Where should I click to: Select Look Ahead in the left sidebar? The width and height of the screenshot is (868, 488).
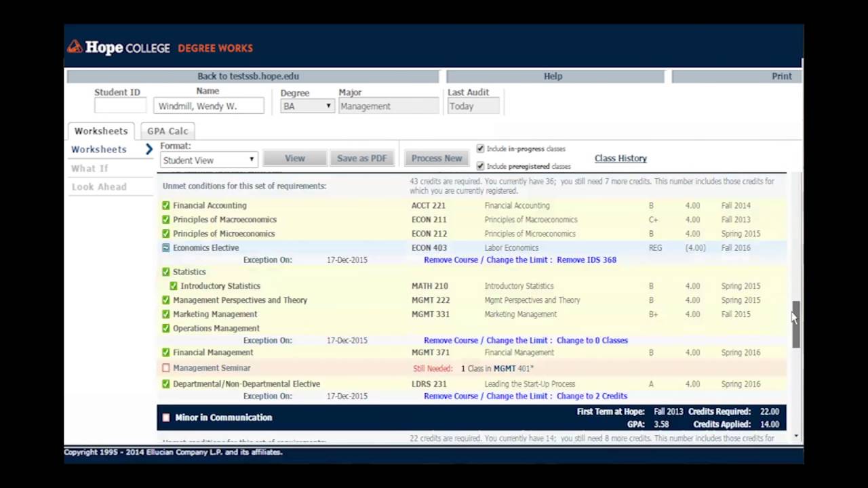coord(99,186)
